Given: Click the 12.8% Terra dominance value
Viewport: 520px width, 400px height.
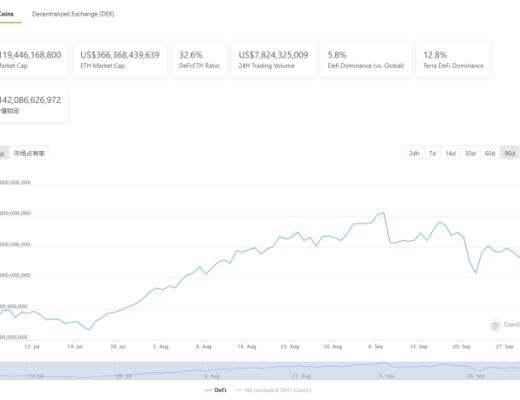Looking at the screenshot, I should (x=435, y=55).
